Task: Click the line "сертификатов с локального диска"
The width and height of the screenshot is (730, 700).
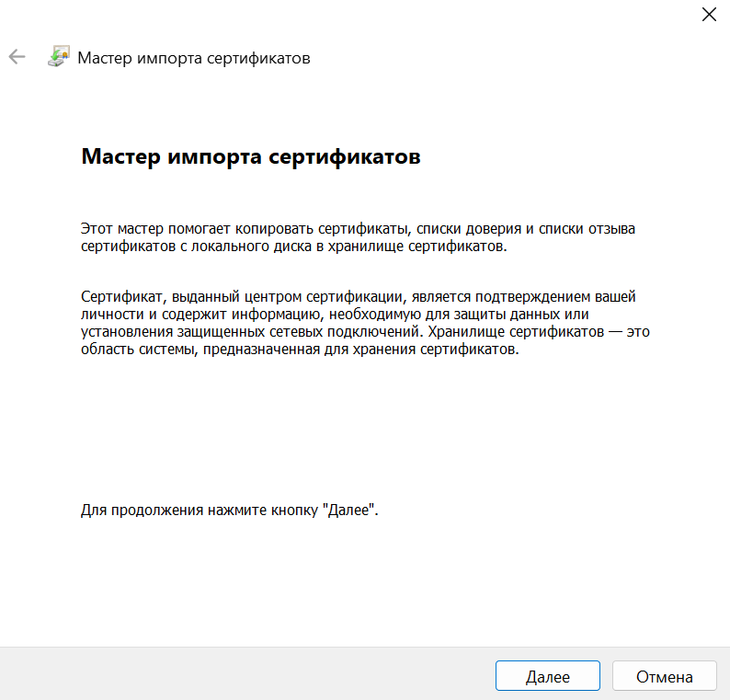Action: (293, 247)
